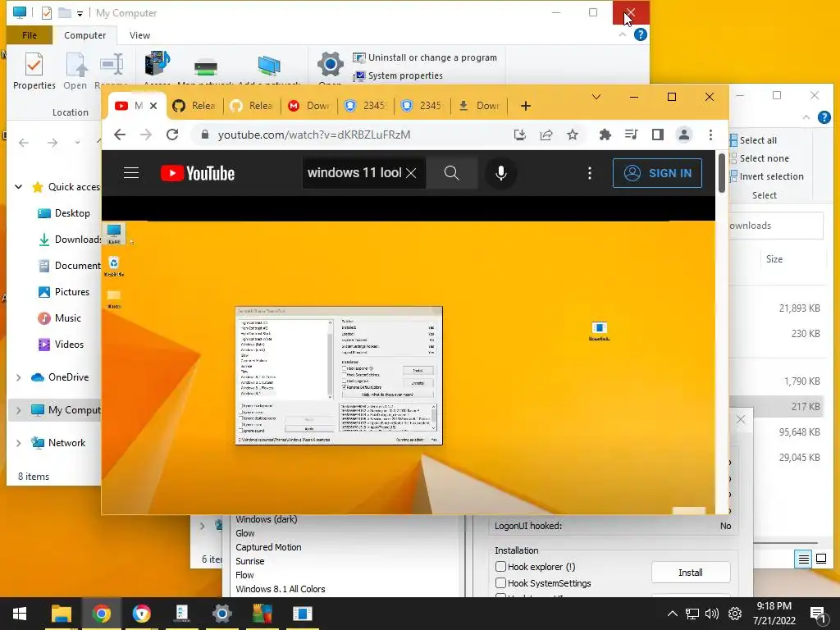Image resolution: width=840 pixels, height=630 pixels.
Task: Select Music in navigation pane
Action: click(59, 318)
